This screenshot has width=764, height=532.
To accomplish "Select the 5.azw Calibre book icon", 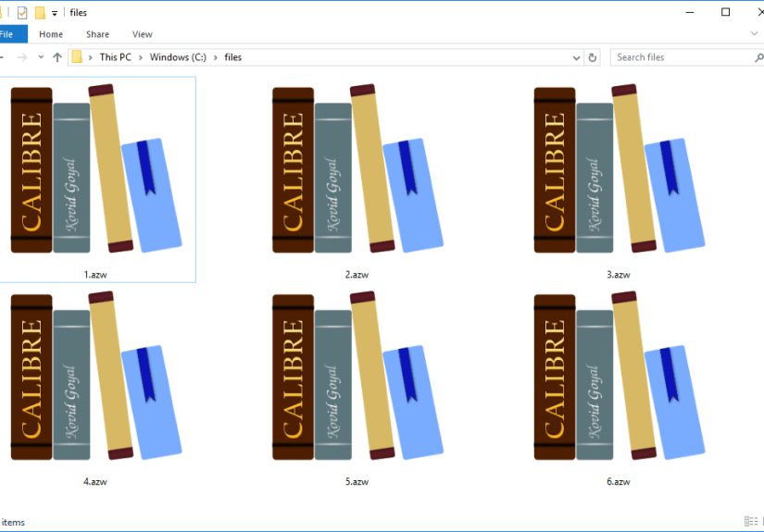I will [x=357, y=376].
